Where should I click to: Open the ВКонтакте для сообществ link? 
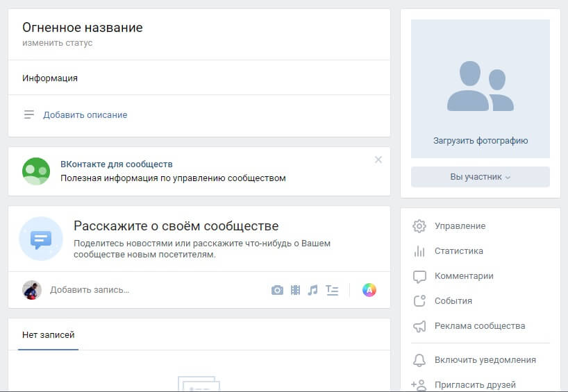tap(117, 164)
